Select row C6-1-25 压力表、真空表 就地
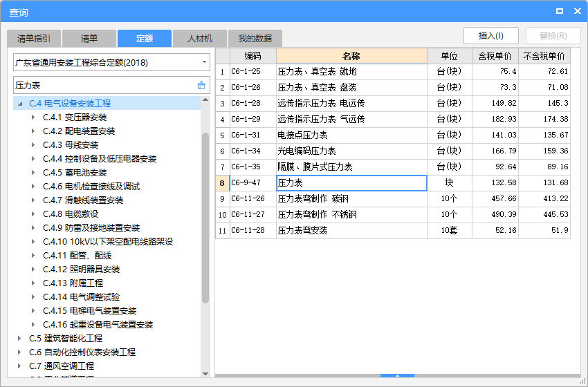588x387 pixels. 393,72
